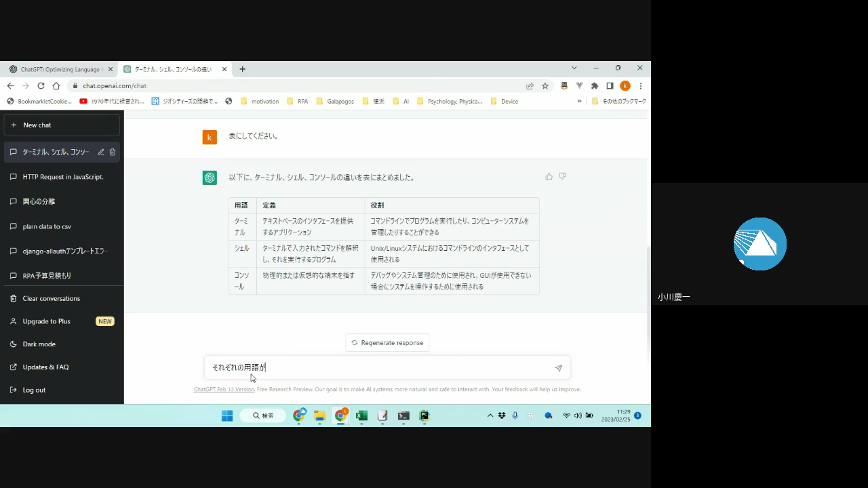
Task: Open the Chrome extensions puzzle icon
Action: pos(595,86)
